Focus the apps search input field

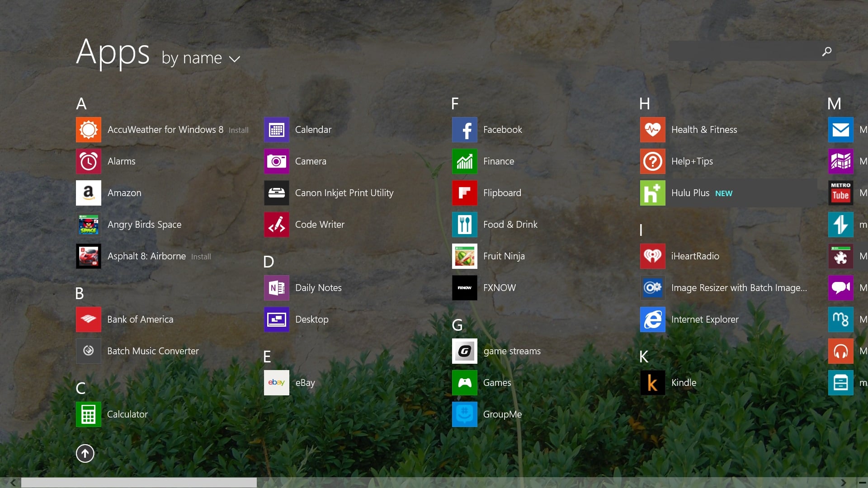click(752, 51)
